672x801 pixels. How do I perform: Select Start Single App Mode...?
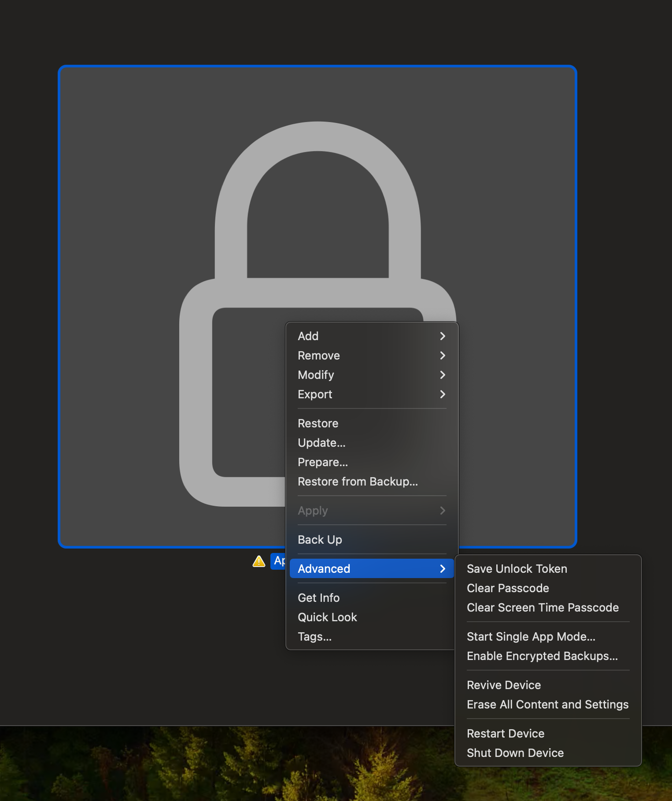[x=548, y=637]
